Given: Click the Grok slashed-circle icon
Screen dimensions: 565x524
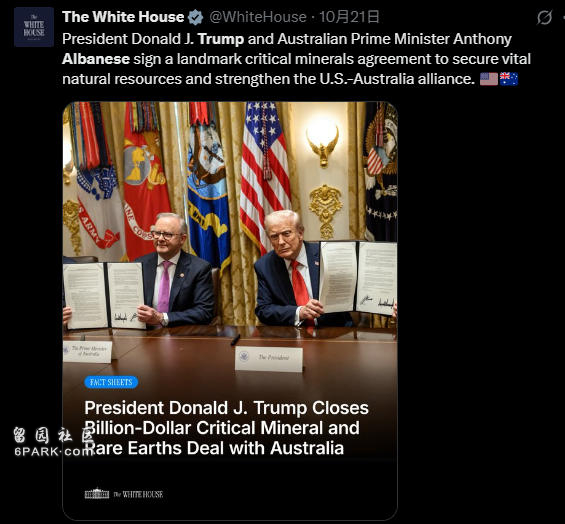Looking at the screenshot, I should coord(544,17).
